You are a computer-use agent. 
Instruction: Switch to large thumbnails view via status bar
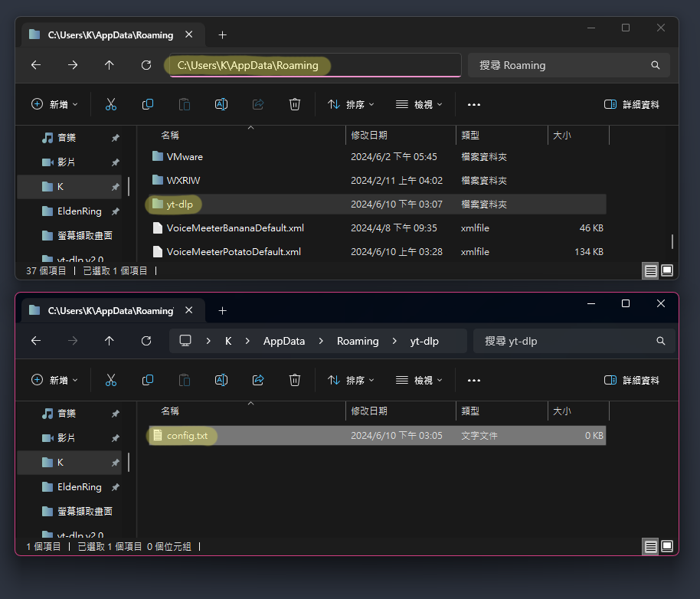pos(666,270)
